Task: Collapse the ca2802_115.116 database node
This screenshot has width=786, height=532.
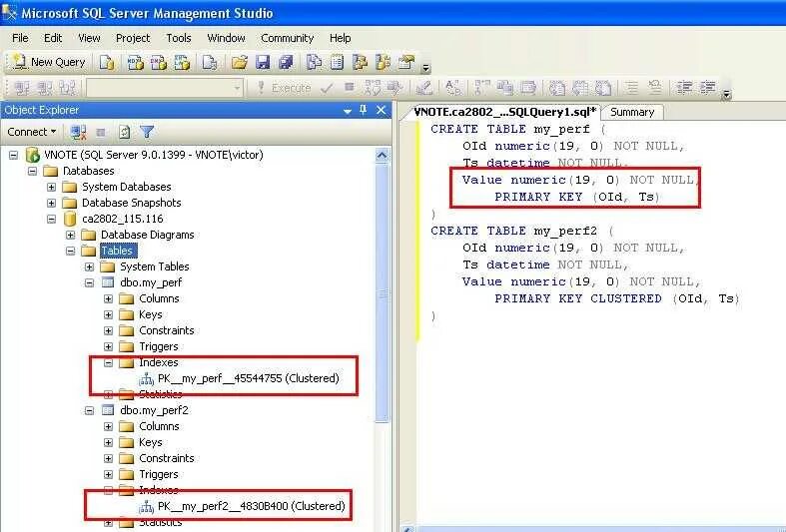Action: (51, 219)
